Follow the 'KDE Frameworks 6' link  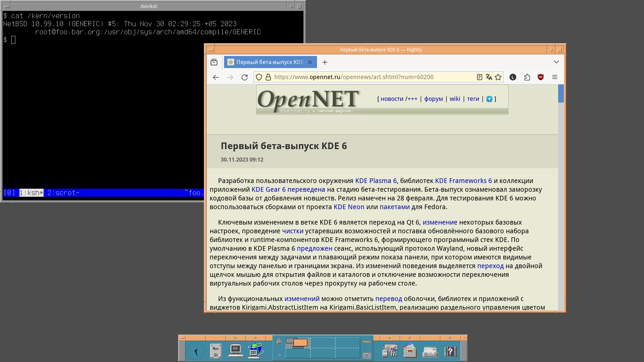463,181
